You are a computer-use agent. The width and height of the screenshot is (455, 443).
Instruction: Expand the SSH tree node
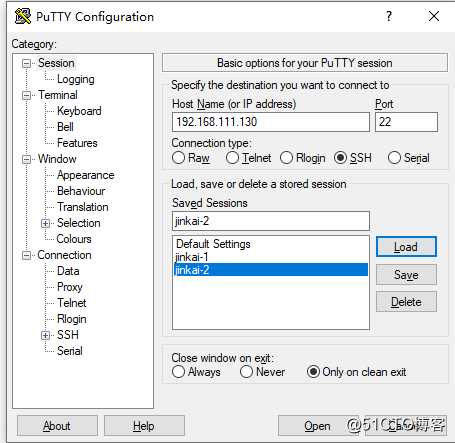pos(46,335)
